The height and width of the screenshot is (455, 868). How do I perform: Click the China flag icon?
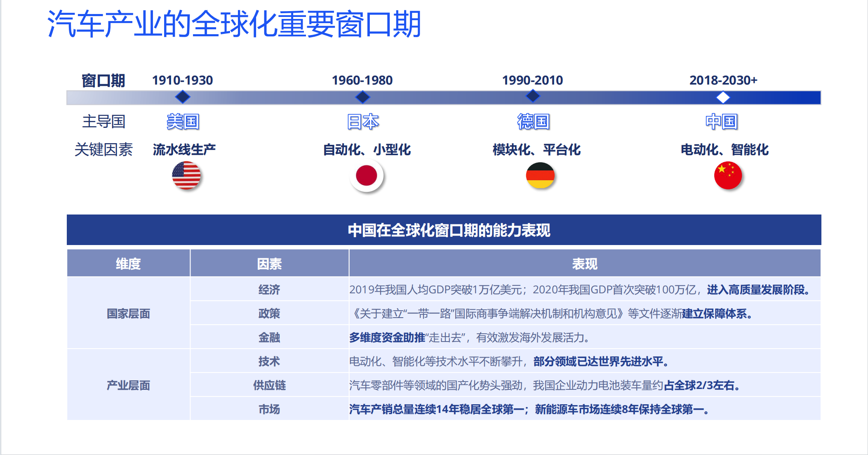point(728,176)
